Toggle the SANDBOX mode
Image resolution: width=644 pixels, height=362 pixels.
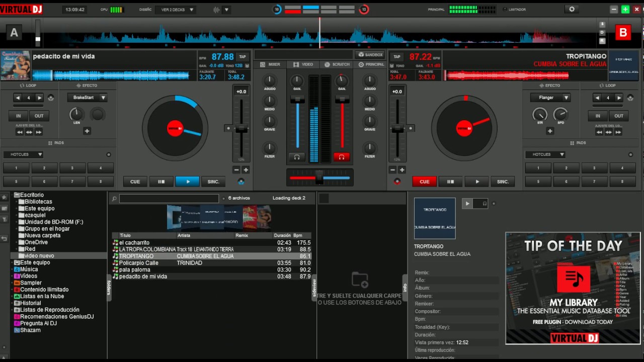coord(370,55)
